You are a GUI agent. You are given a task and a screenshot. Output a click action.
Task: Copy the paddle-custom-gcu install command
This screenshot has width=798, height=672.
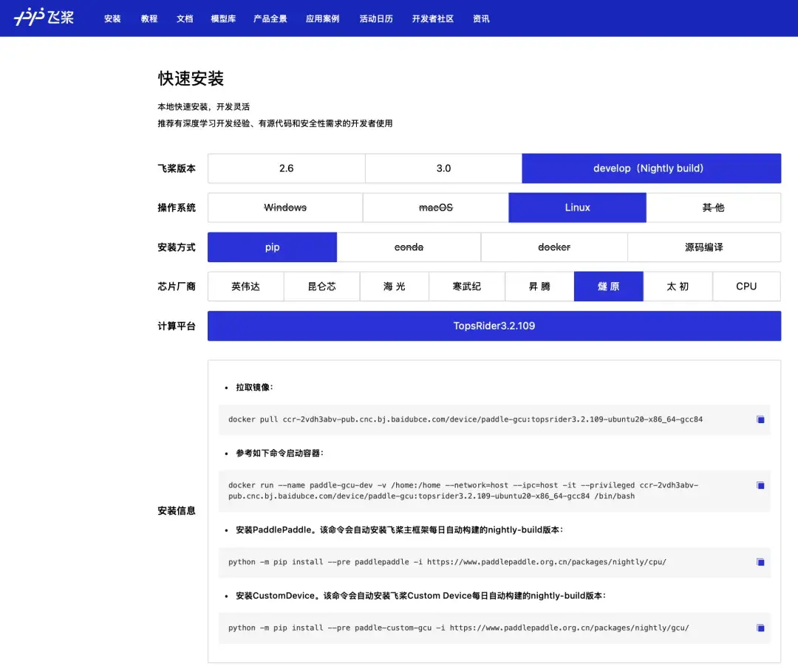[x=760, y=628]
